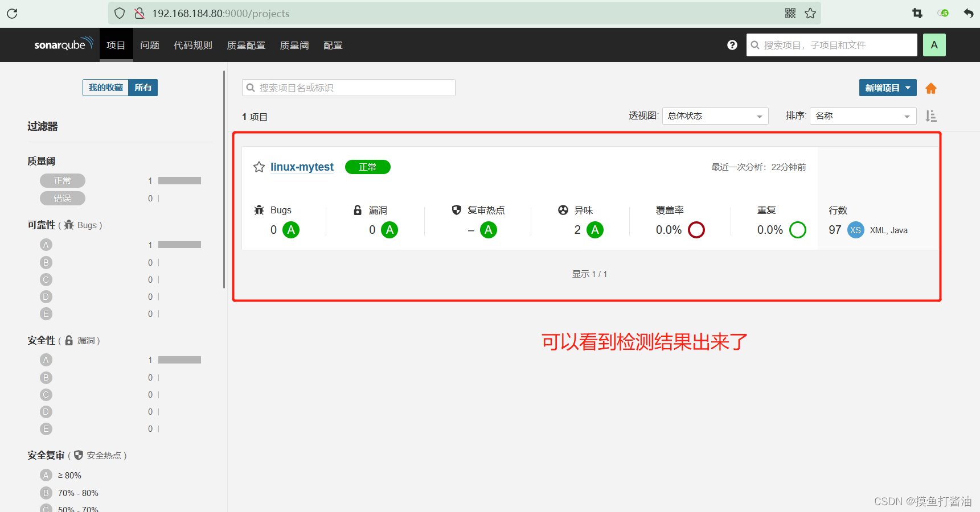Toggle the sort direction icon

(x=931, y=116)
